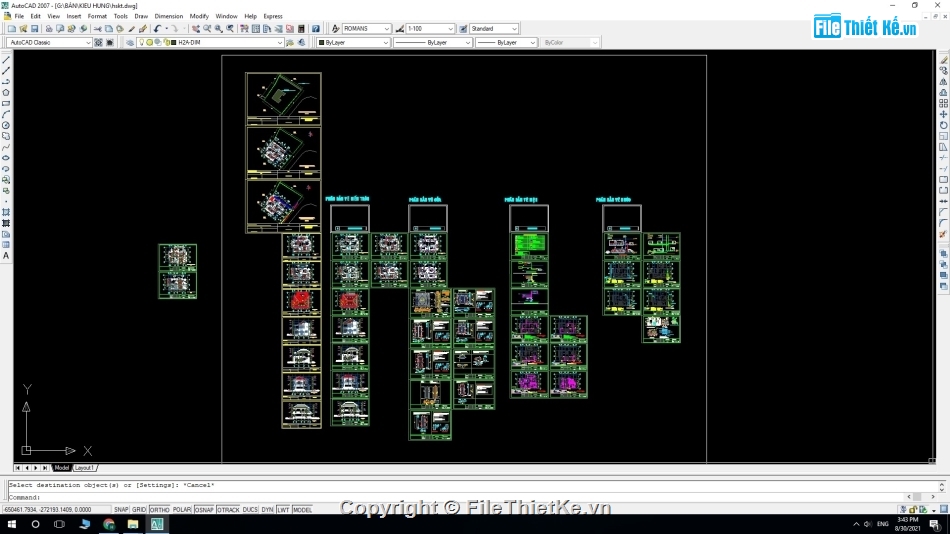Image resolution: width=950 pixels, height=534 pixels.
Task: Toggle GRID in status bar
Action: [x=139, y=510]
